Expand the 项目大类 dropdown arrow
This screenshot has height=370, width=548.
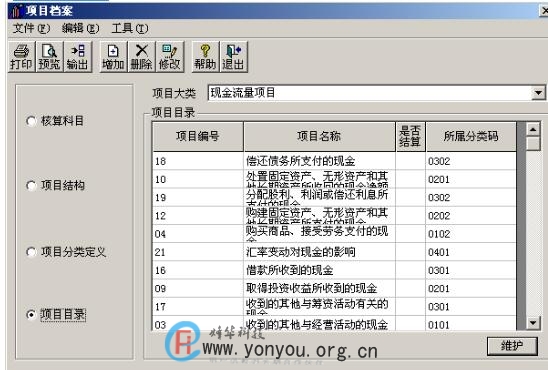pos(538,93)
